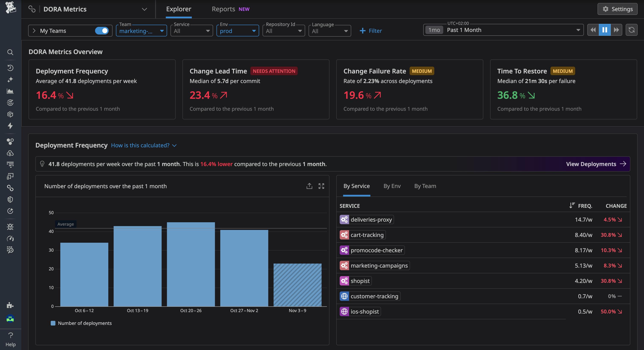Select the By Team tab
This screenshot has width=644, height=350.
coord(425,186)
